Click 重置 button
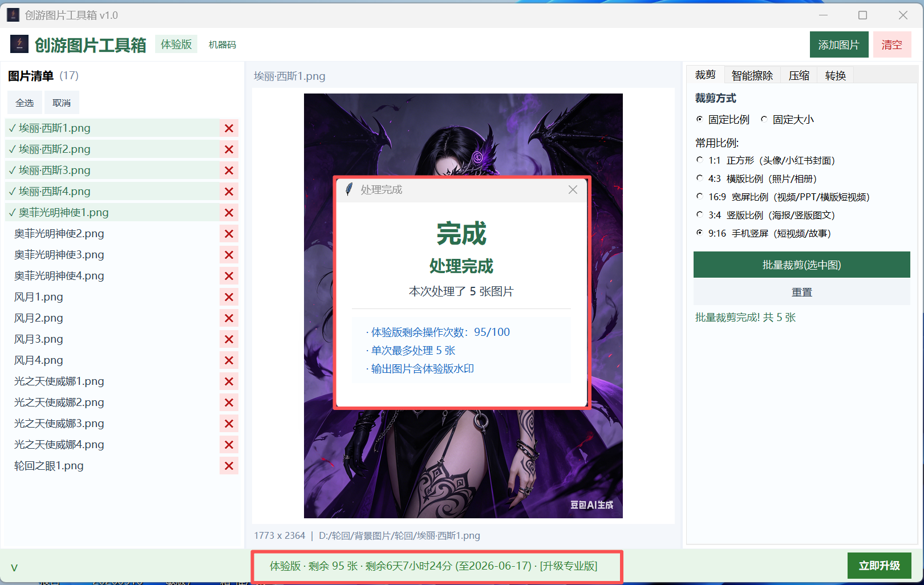The width and height of the screenshot is (924, 585). click(x=802, y=292)
